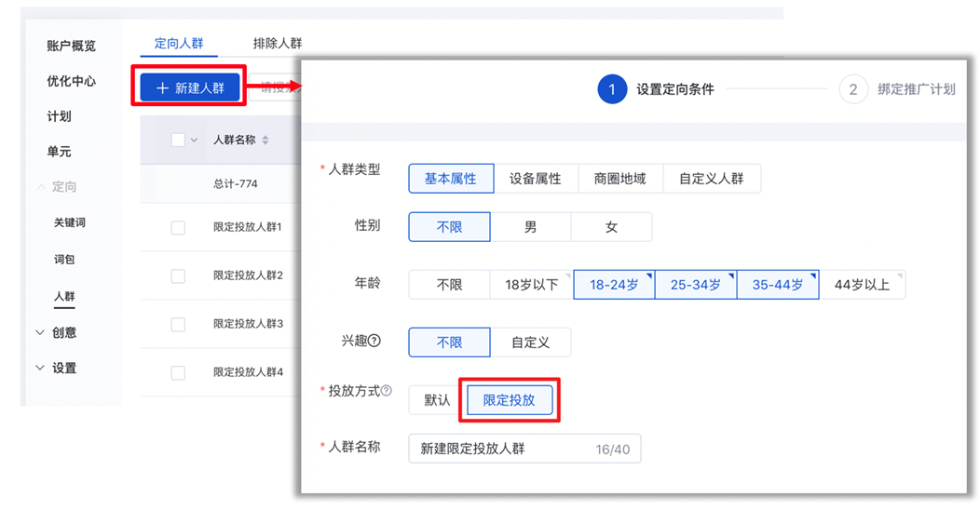Viewport: 980px width, 510px height.
Task: Click the step 2 circle icon
Action: pyautogui.click(x=852, y=89)
